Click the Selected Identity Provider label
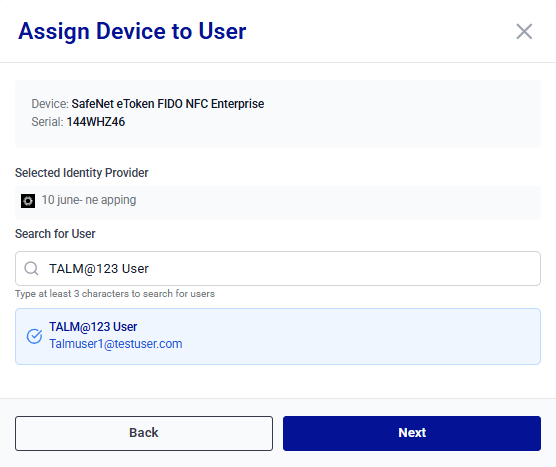Viewport: 556px width, 467px height. pos(82,173)
